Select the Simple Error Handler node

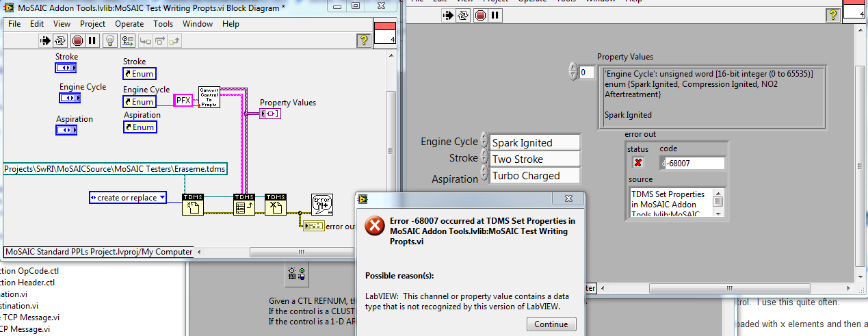coord(322,204)
